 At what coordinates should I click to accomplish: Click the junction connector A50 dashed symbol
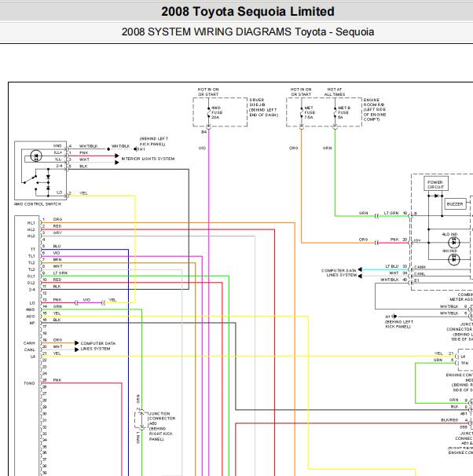point(141,419)
